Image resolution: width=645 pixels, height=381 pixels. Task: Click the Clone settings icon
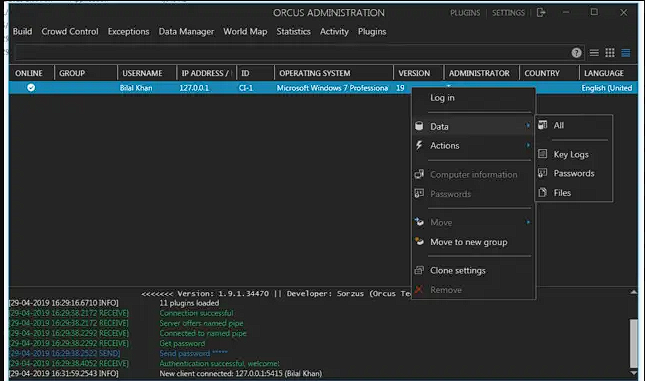(x=419, y=270)
